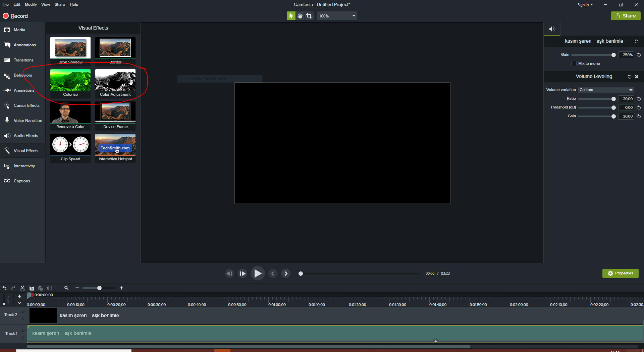Cut selection with scissors icon
644x352 pixels.
tap(22, 288)
